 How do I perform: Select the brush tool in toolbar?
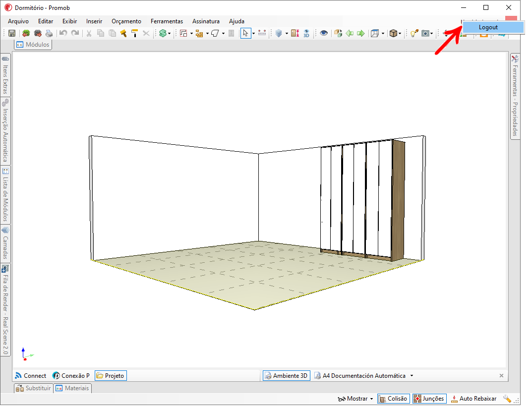tap(123, 33)
